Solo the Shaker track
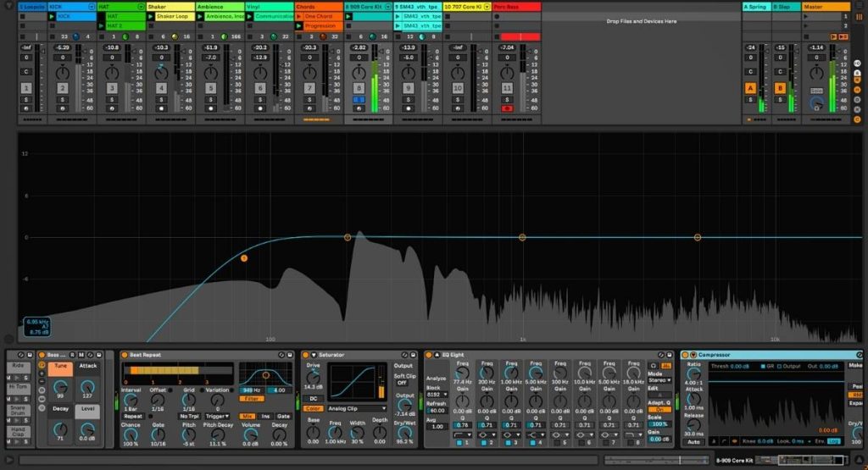The width and height of the screenshot is (868, 470). point(161,100)
